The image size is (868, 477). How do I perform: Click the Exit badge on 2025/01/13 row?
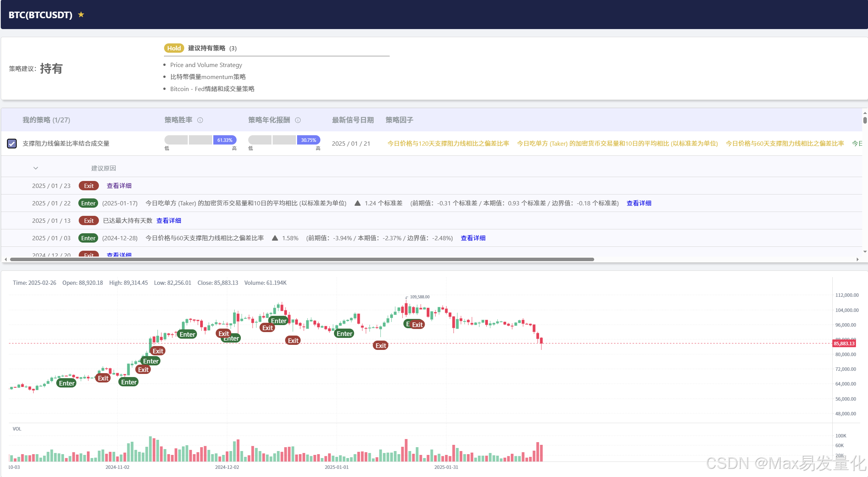(89, 220)
